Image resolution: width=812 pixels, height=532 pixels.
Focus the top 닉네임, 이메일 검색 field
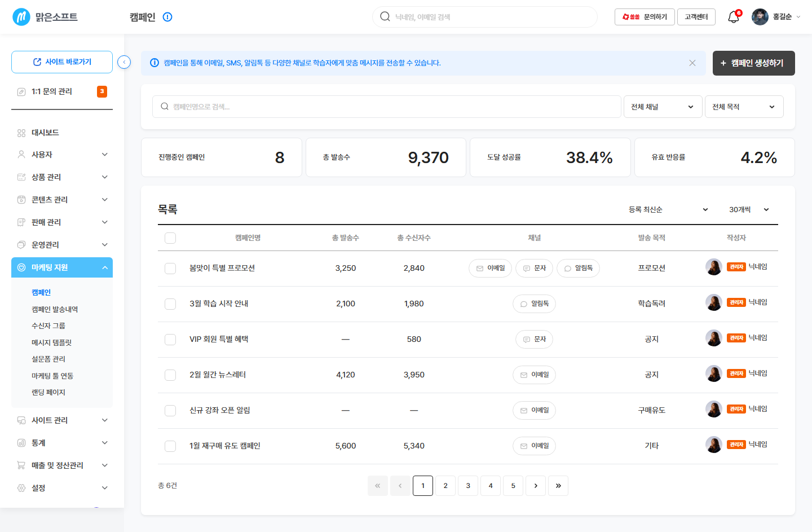coord(485,17)
